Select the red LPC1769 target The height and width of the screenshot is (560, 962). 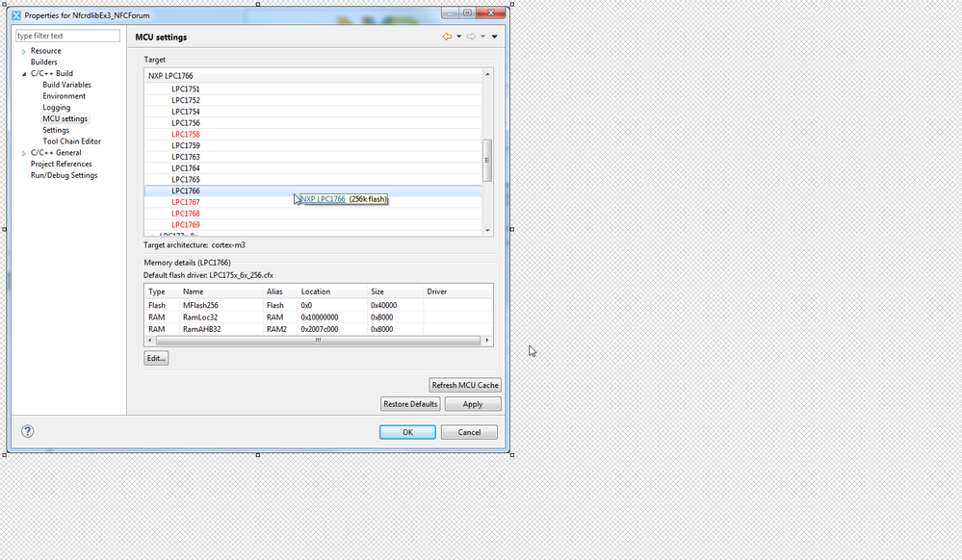tap(313, 225)
